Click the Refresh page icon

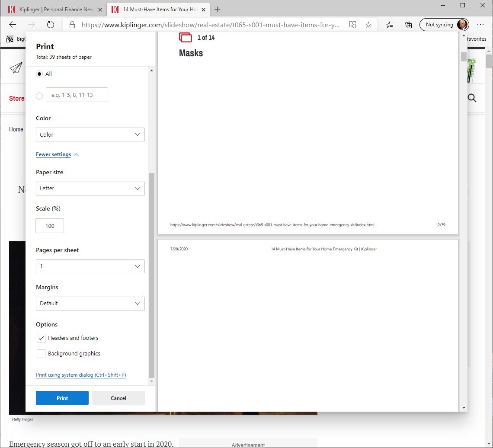[50, 25]
